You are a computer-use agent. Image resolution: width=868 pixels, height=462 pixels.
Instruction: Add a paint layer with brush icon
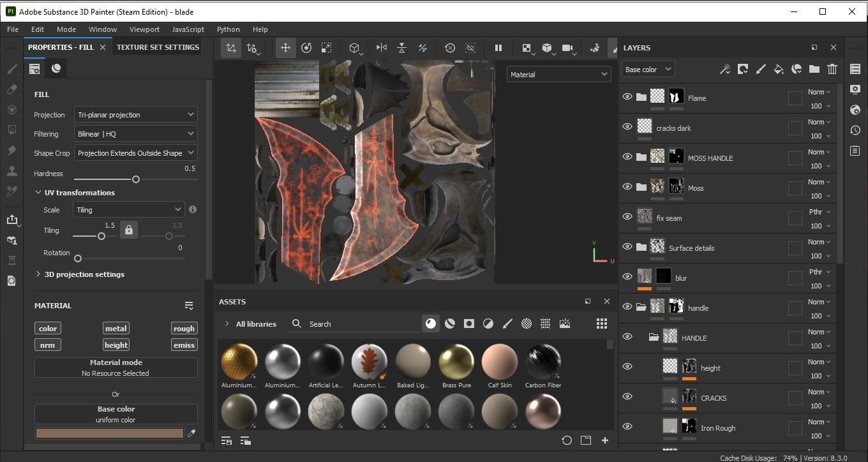point(761,69)
